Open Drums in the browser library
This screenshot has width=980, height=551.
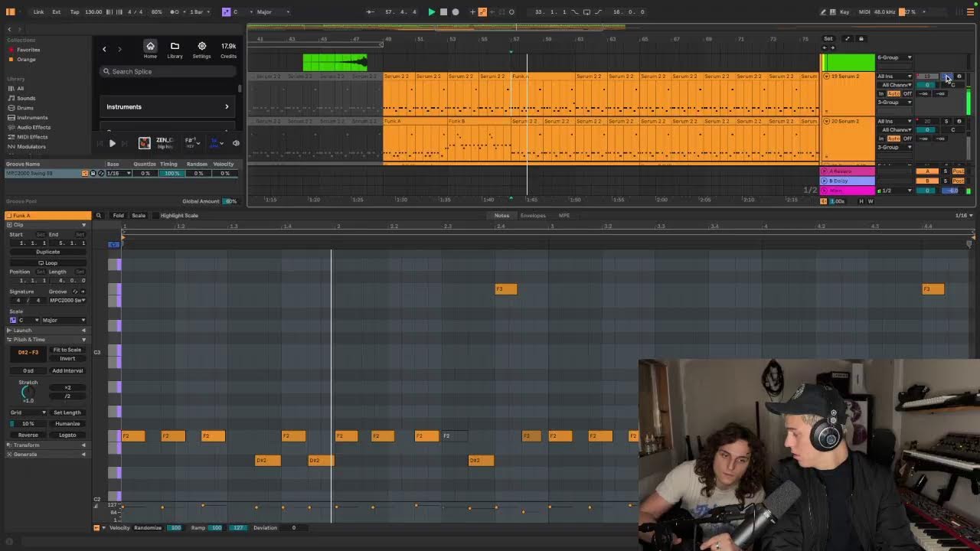tap(25, 108)
